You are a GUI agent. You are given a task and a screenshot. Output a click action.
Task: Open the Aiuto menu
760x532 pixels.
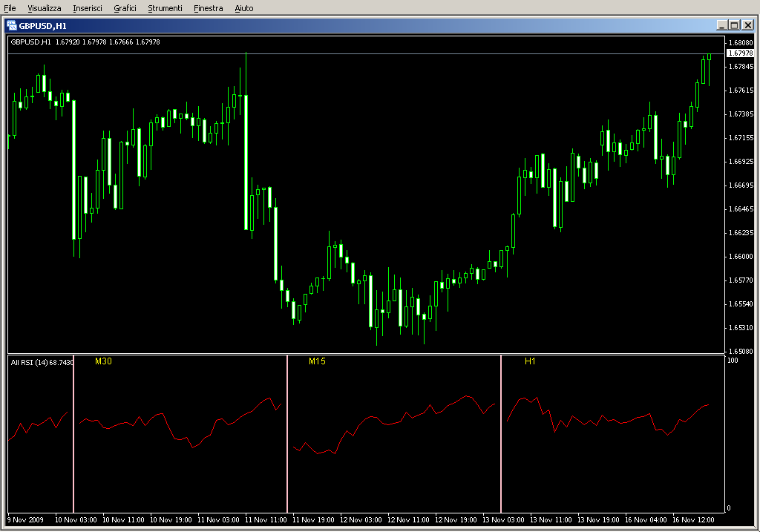[243, 8]
